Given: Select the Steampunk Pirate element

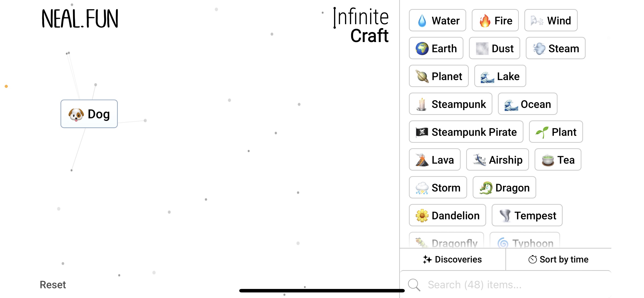Looking at the screenshot, I should (466, 132).
